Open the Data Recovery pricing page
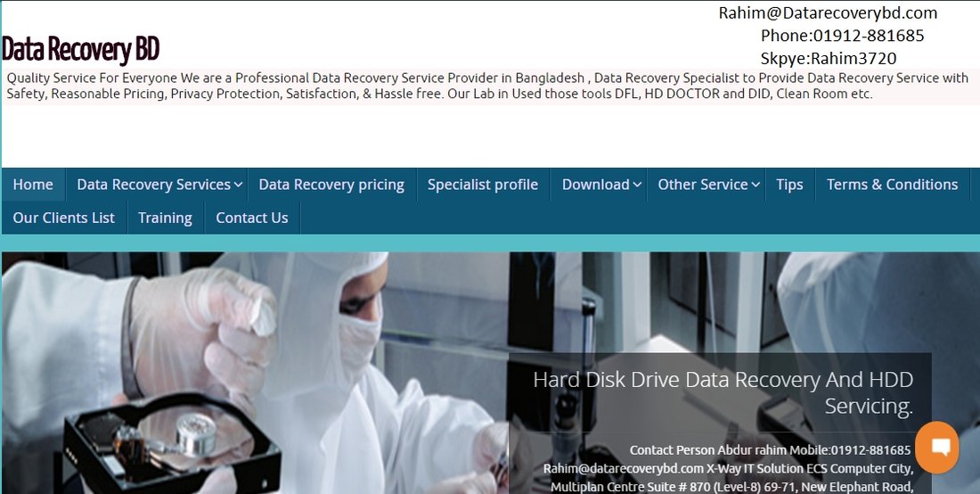 pyautogui.click(x=331, y=185)
